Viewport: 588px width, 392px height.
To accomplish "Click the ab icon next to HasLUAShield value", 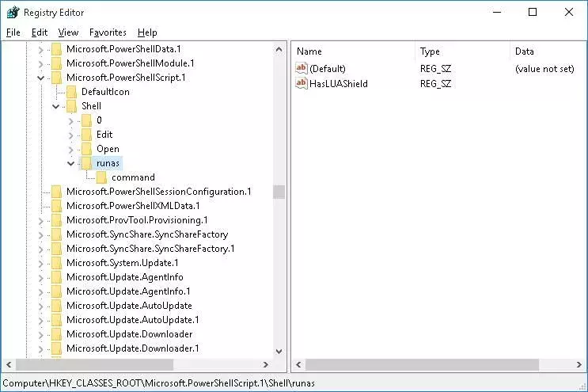I will (302, 83).
